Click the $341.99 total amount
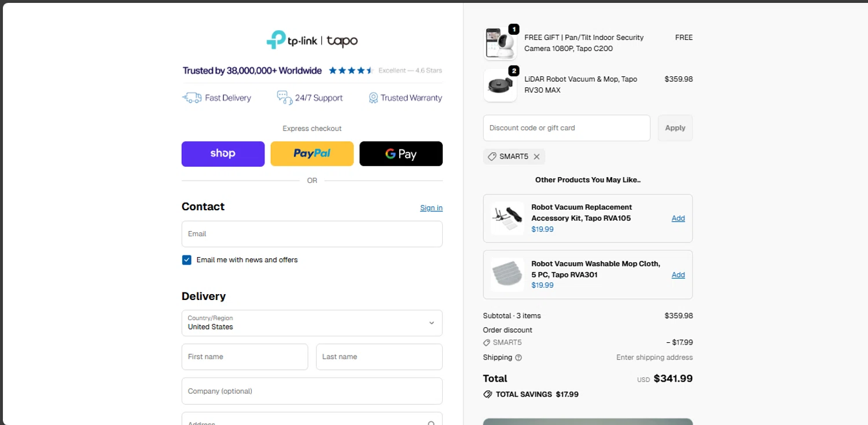 [673, 379]
